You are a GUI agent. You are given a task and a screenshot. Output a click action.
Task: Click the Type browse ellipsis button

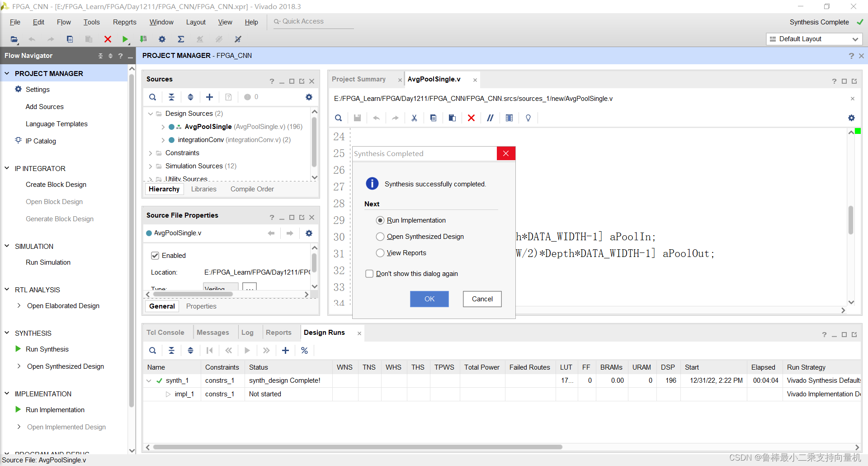250,287
